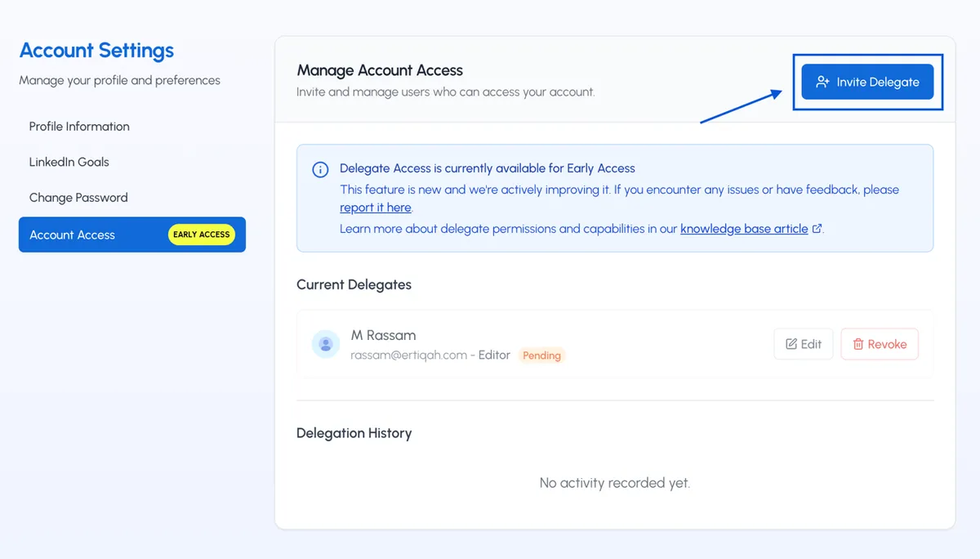This screenshot has height=559, width=980.
Task: Click the external link icon beside knowledge base article
Action: (x=817, y=229)
